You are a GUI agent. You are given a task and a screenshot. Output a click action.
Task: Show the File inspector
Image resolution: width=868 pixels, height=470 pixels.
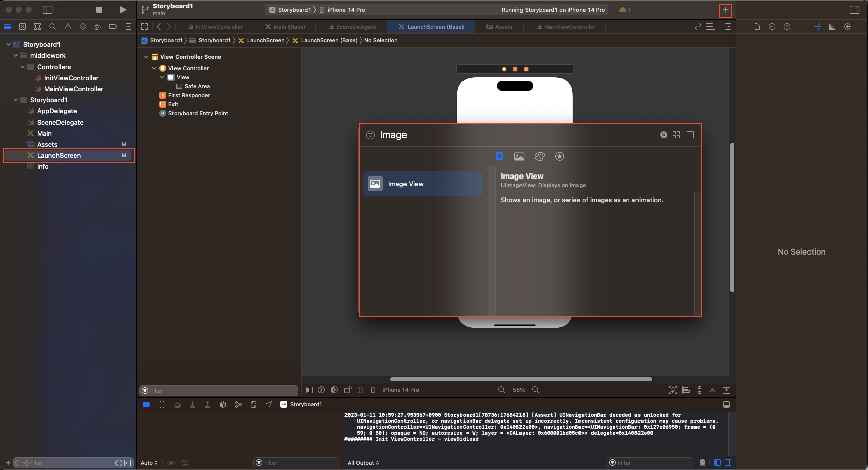(757, 27)
